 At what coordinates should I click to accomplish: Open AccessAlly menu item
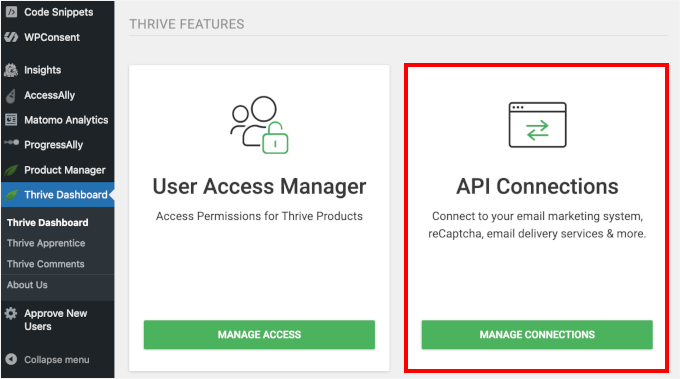49,95
